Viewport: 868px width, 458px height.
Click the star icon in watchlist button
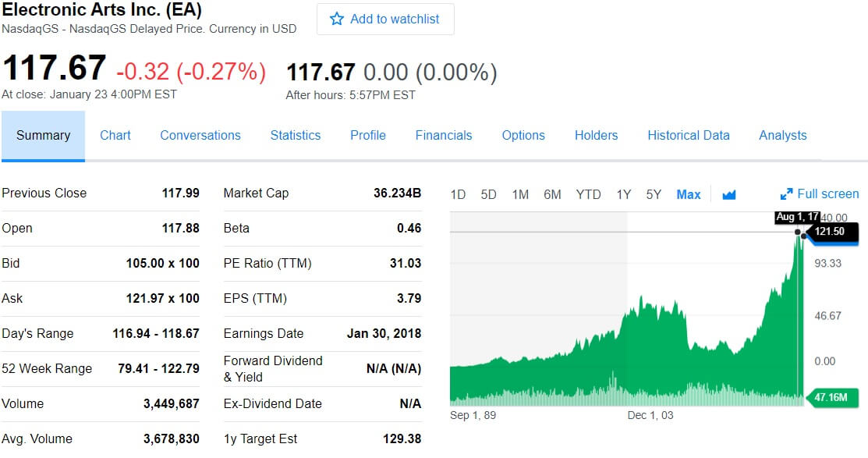337,19
